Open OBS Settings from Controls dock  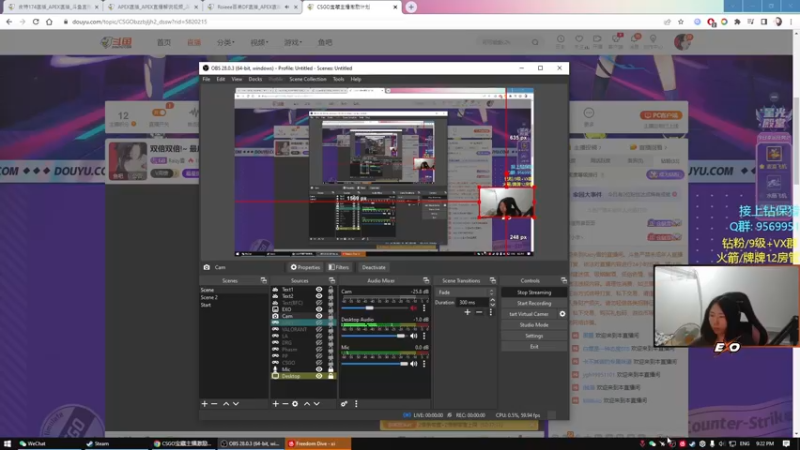(x=534, y=336)
